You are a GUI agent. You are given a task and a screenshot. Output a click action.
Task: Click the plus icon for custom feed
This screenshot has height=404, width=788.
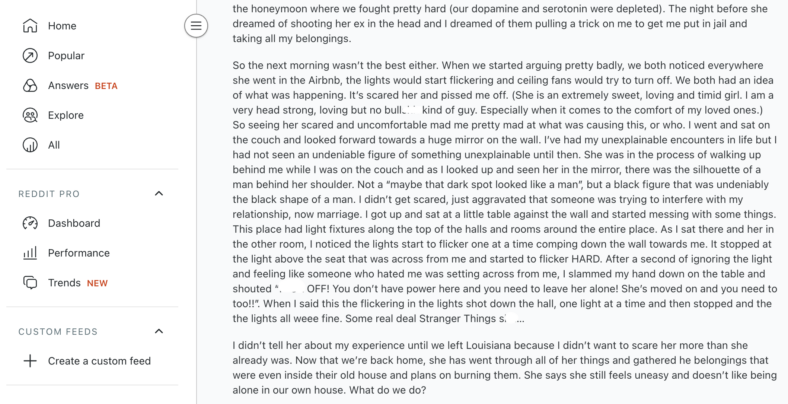point(30,361)
